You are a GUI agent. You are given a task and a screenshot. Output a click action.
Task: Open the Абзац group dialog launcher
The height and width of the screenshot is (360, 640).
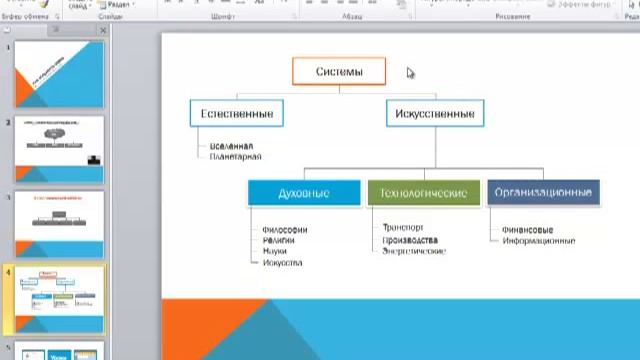[x=410, y=17]
